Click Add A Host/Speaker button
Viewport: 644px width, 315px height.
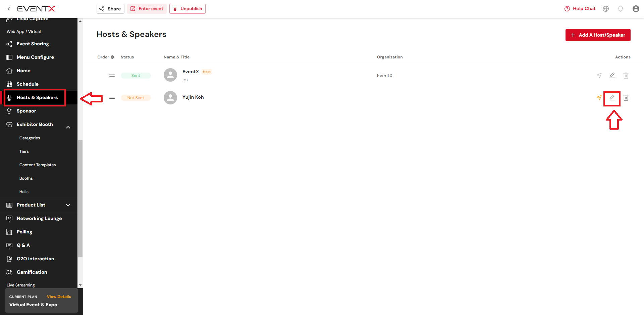(x=598, y=35)
